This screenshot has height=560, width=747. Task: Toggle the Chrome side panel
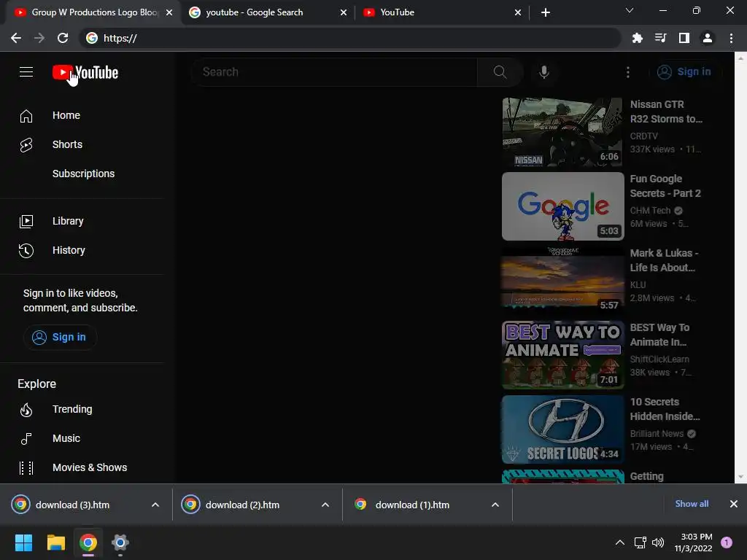pos(684,38)
